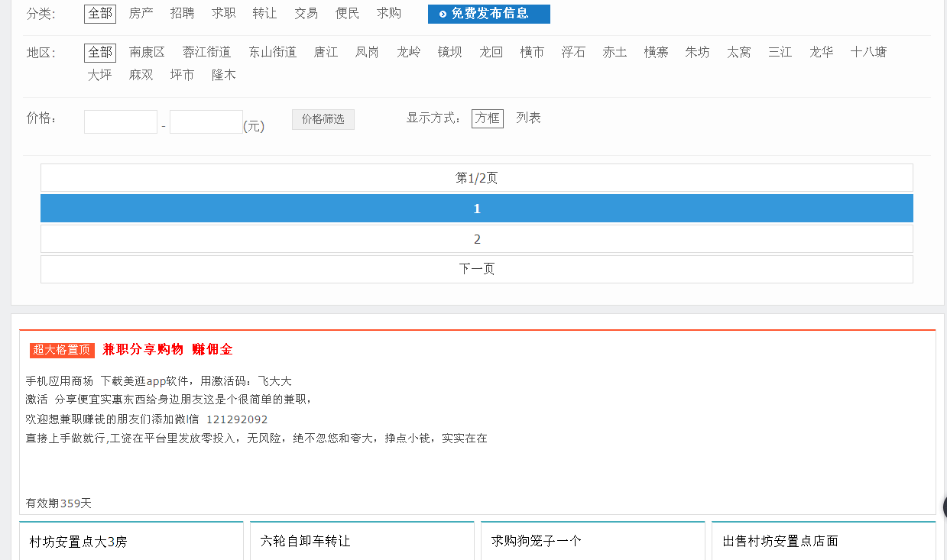Select the 南康区 region filter
947x560 pixels.
(x=147, y=53)
